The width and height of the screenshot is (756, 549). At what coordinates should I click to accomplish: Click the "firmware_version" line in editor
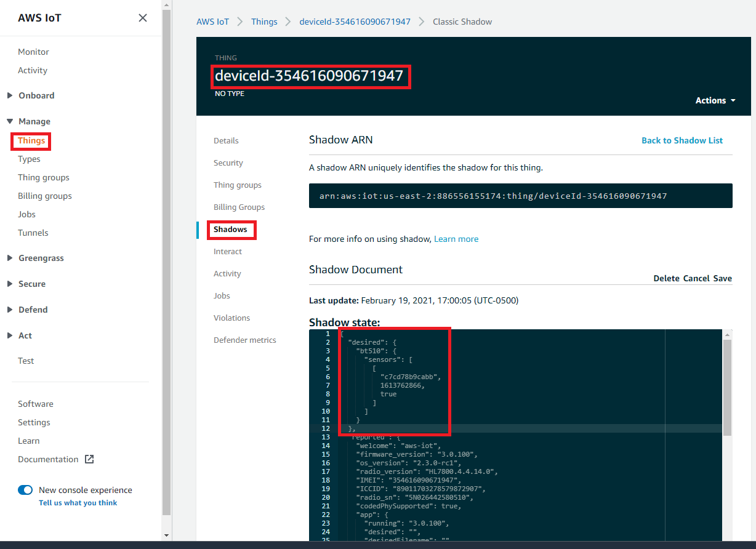click(x=417, y=454)
